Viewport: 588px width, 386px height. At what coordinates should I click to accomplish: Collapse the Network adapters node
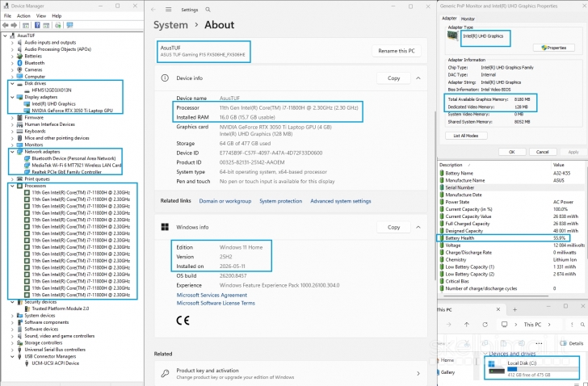pos(12,152)
